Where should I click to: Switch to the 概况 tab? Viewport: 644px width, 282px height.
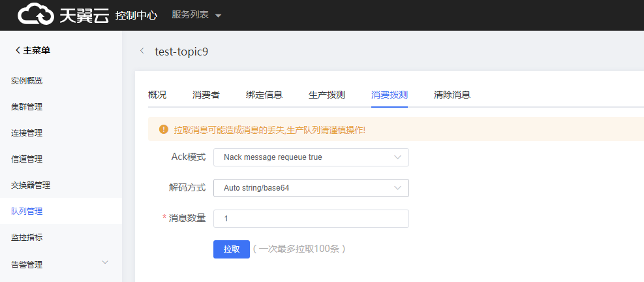(x=157, y=95)
